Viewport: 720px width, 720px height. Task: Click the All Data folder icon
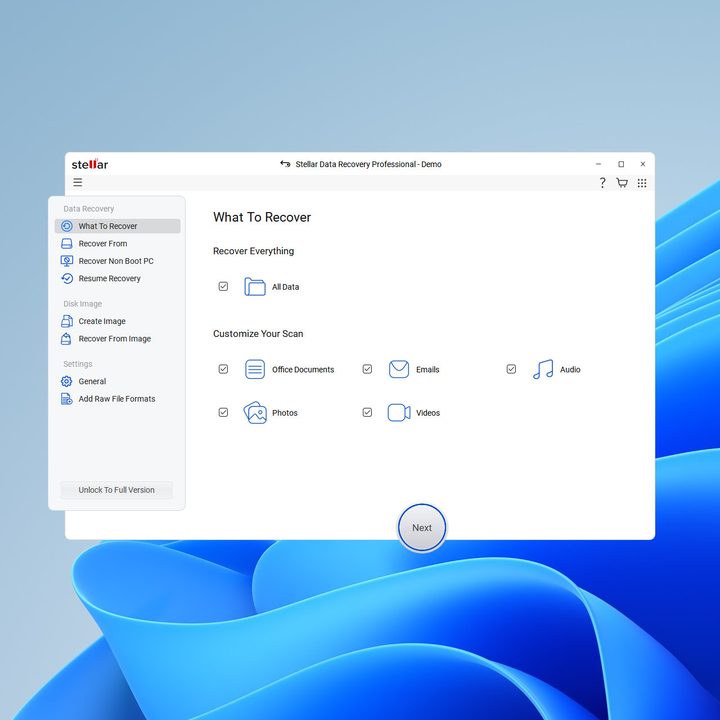[x=254, y=287]
